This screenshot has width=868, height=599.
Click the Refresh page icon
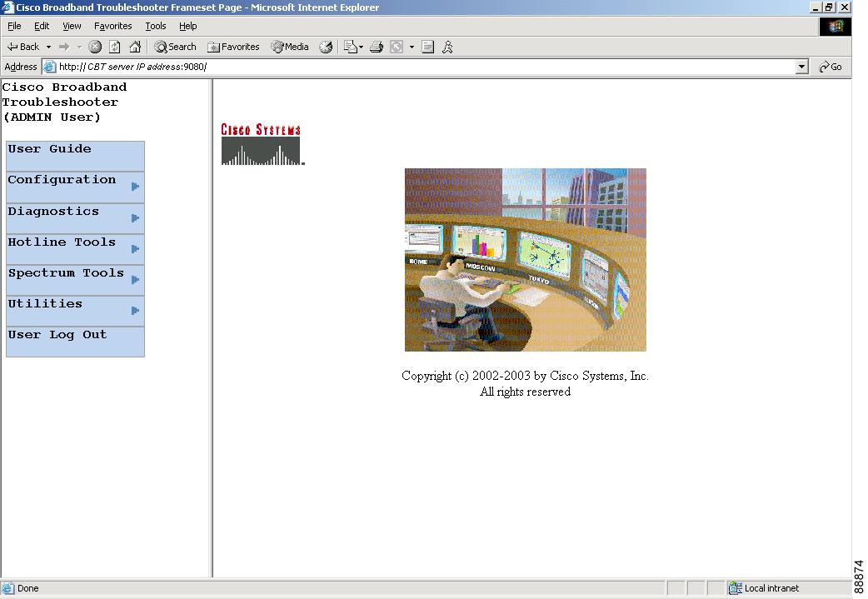pos(115,47)
